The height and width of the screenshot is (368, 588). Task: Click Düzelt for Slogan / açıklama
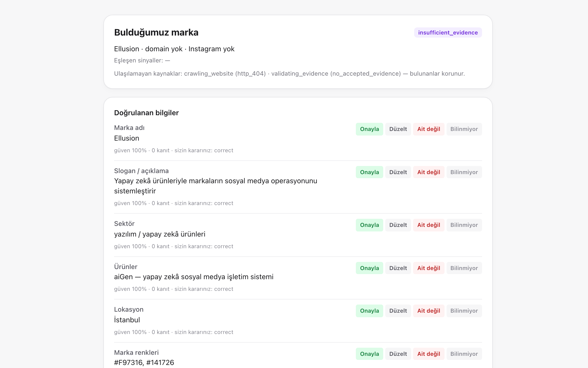tap(398, 172)
